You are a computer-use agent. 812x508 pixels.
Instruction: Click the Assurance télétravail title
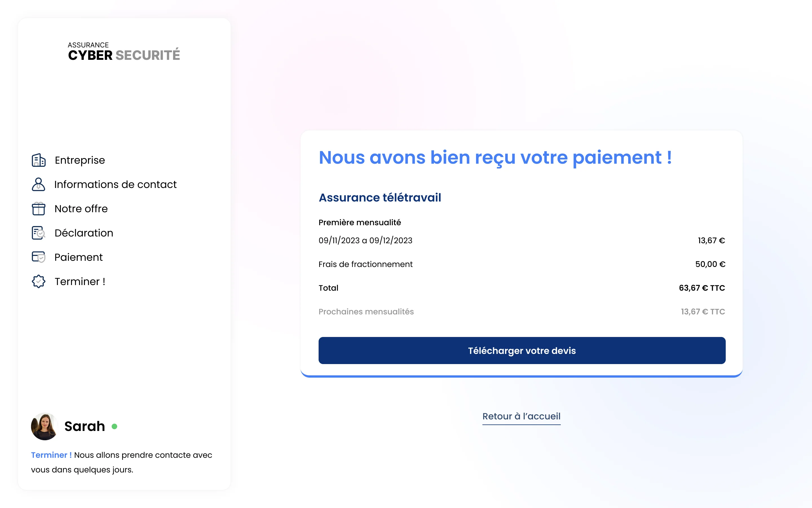380,198
